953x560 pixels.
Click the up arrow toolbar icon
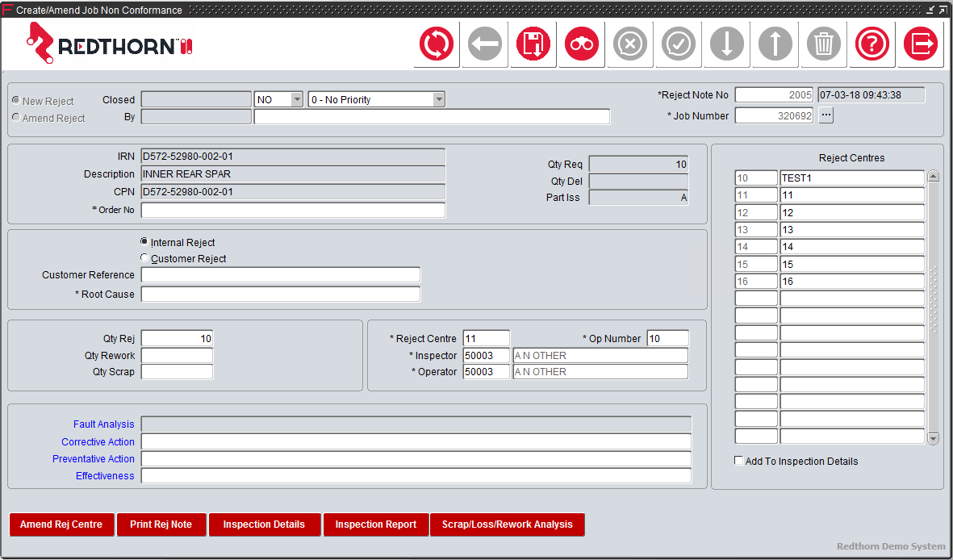pos(775,44)
